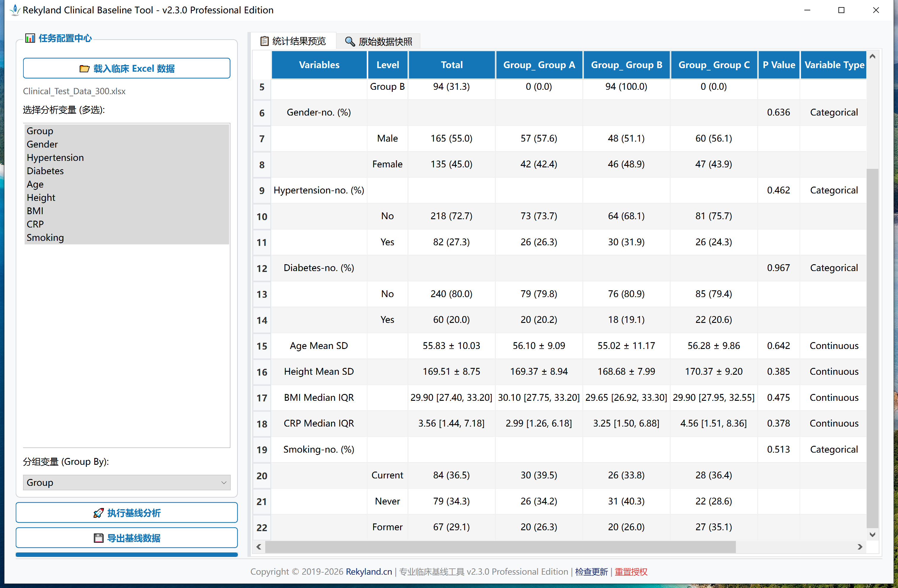This screenshot has width=898, height=588.
Task: Select BMI in the variable list
Action: click(35, 211)
